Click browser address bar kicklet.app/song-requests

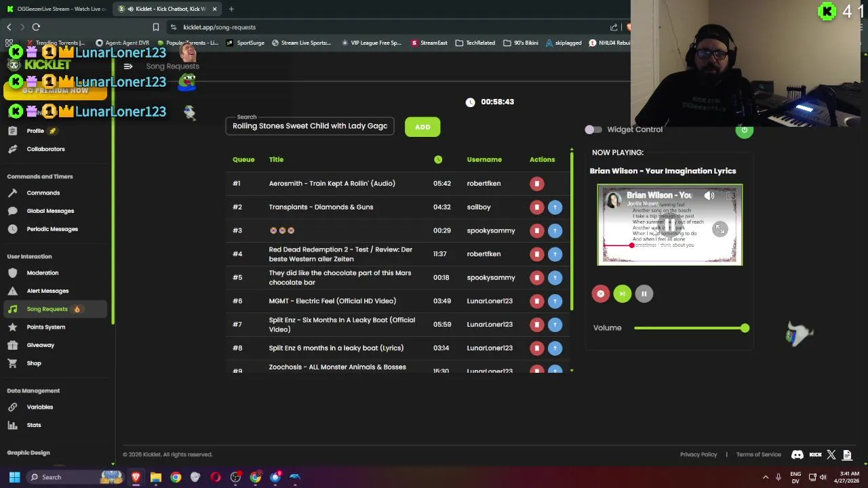point(219,27)
